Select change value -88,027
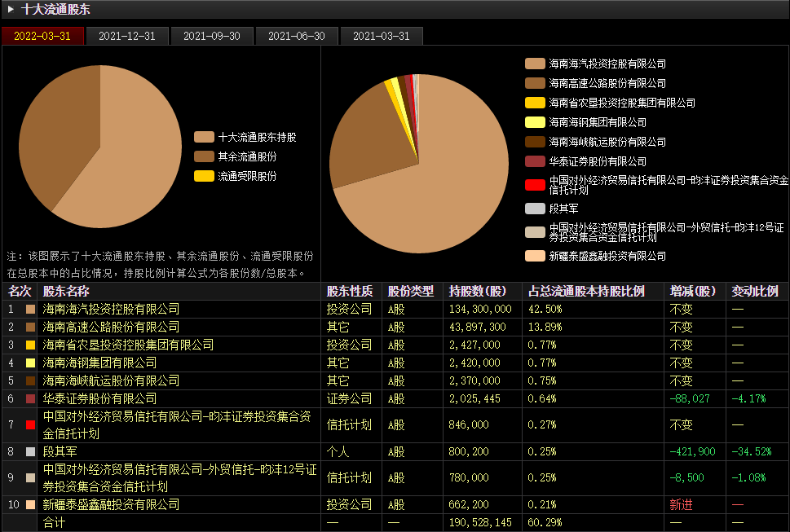The width and height of the screenshot is (790, 532). 690,398
